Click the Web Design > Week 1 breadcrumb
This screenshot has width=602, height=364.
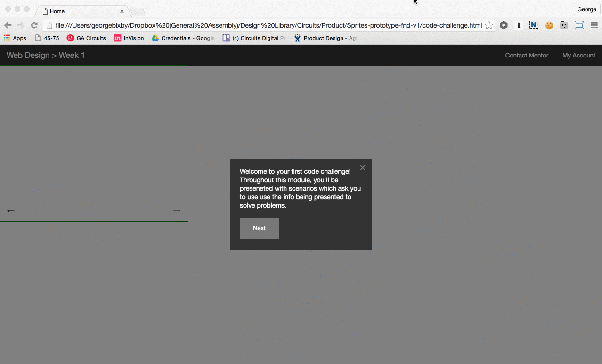[46, 55]
